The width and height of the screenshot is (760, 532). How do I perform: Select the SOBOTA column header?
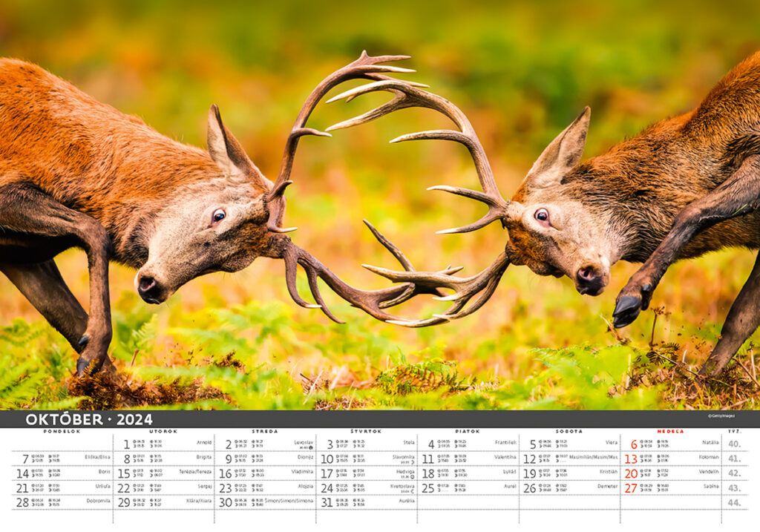click(x=569, y=431)
